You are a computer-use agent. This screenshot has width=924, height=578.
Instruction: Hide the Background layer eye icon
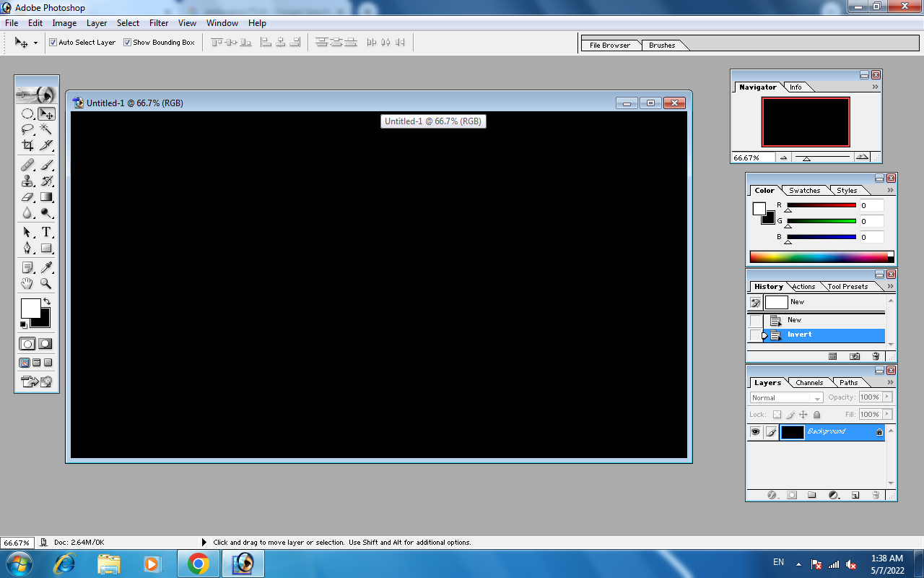point(755,432)
